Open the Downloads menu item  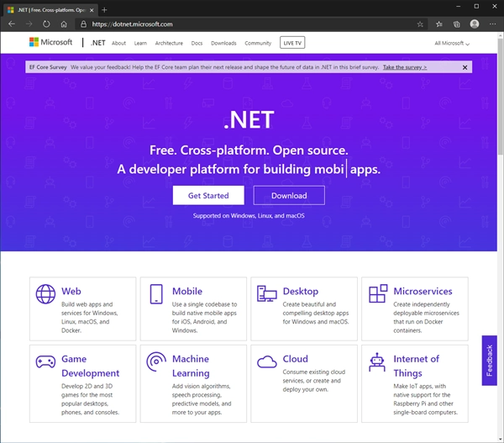223,43
